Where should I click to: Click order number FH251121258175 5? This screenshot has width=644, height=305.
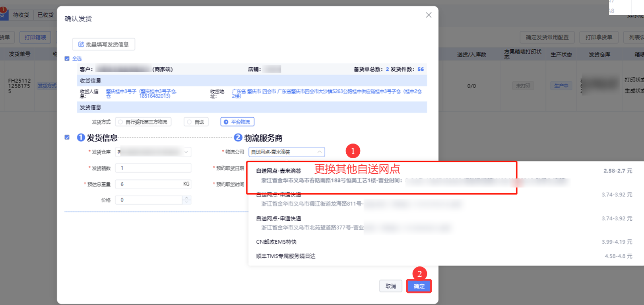pyautogui.click(x=19, y=86)
